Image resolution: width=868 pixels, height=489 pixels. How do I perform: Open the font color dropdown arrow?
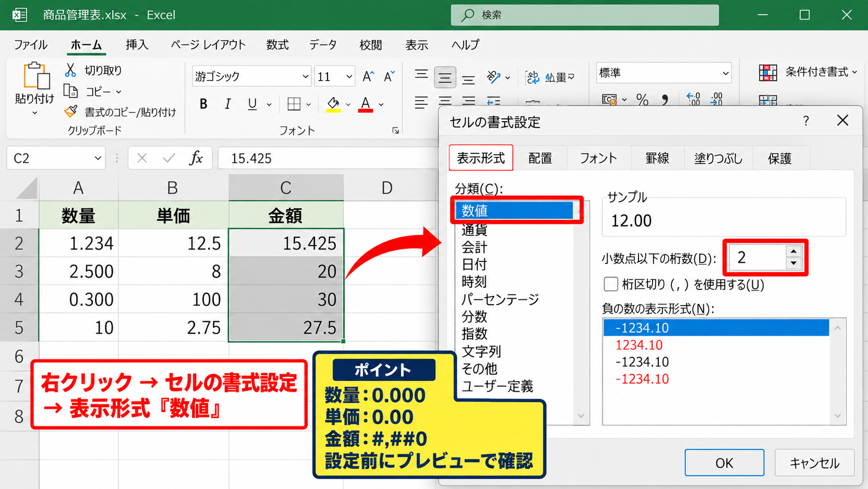coord(382,104)
